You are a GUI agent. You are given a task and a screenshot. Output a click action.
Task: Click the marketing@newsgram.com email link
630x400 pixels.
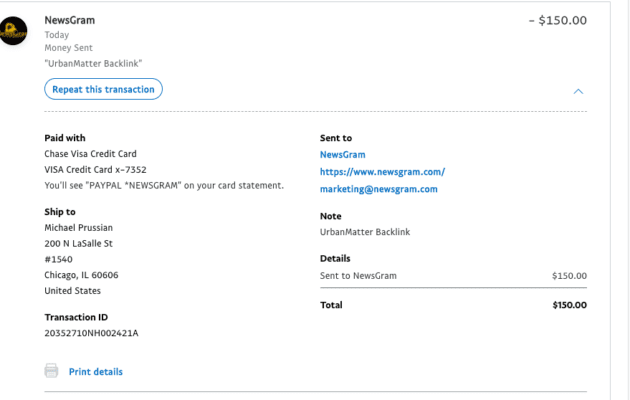click(379, 189)
